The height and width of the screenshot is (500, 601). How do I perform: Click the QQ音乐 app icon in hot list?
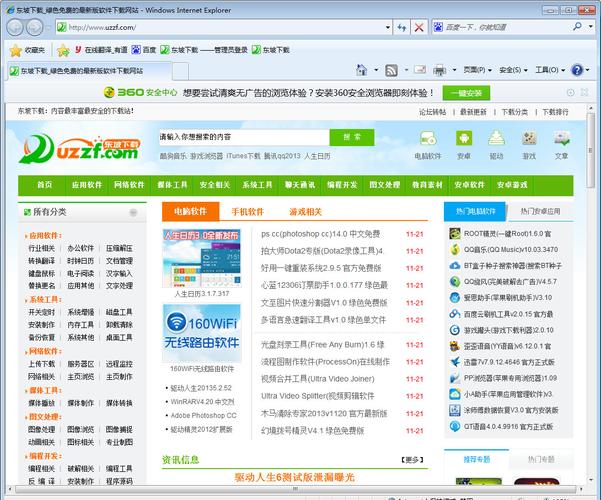(x=455, y=250)
